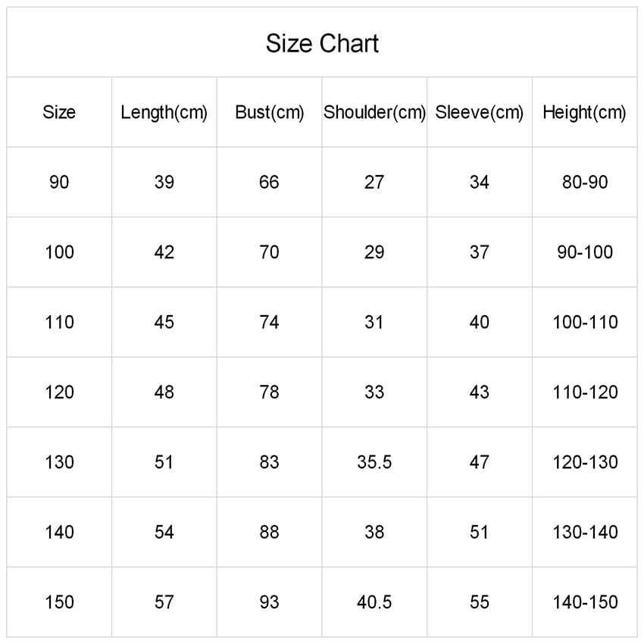
Task: Select the bust value 93
Action: coord(269,602)
